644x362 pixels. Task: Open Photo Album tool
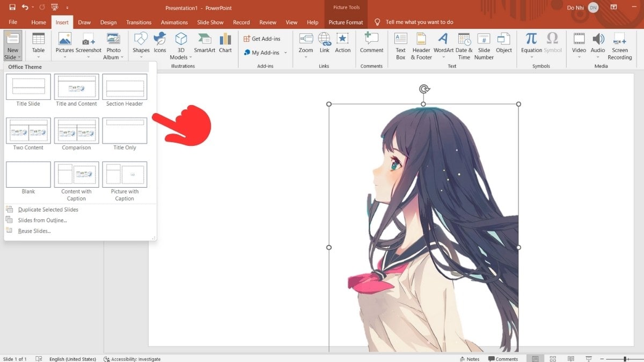tap(113, 46)
